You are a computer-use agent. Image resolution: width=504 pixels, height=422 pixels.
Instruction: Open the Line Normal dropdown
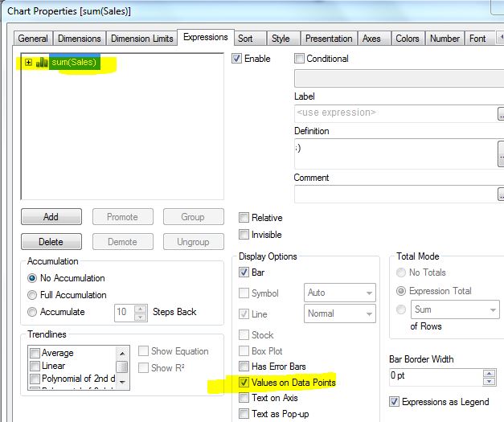click(340, 313)
